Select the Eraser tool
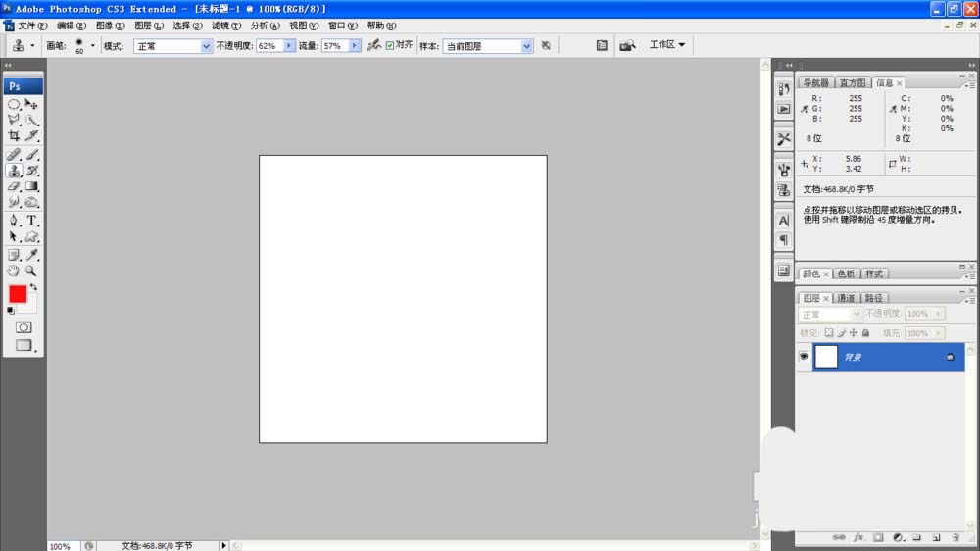The height and width of the screenshot is (551, 980). (14, 186)
